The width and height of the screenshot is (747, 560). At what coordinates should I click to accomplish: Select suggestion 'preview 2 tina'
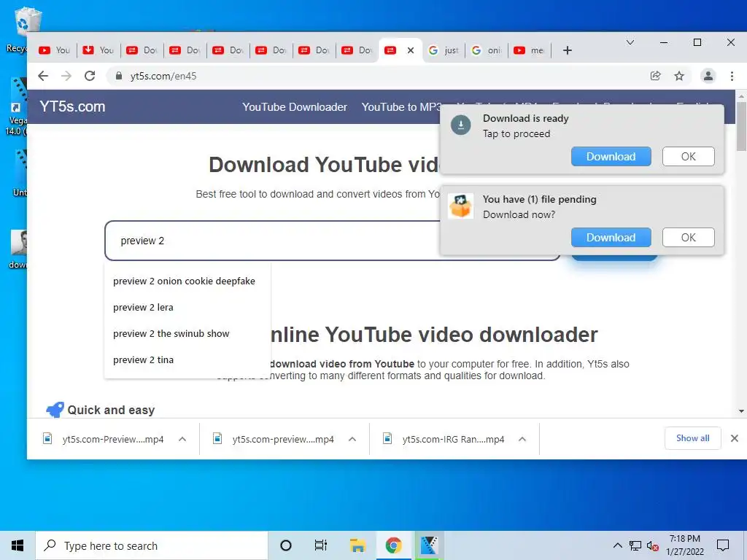pyautogui.click(x=144, y=360)
